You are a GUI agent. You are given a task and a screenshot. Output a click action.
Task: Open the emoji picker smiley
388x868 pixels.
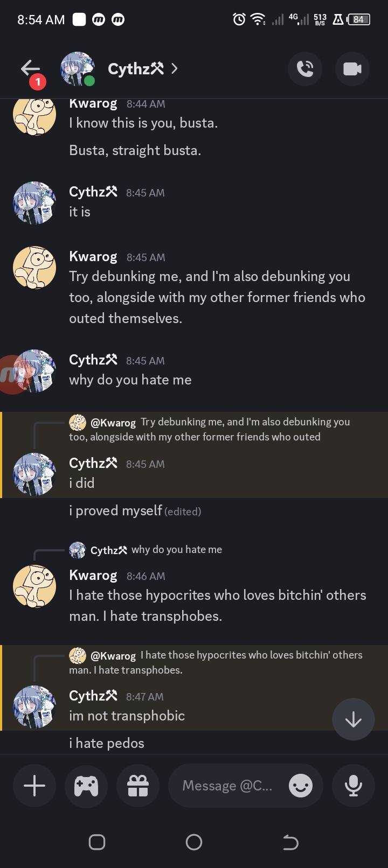coord(300,786)
